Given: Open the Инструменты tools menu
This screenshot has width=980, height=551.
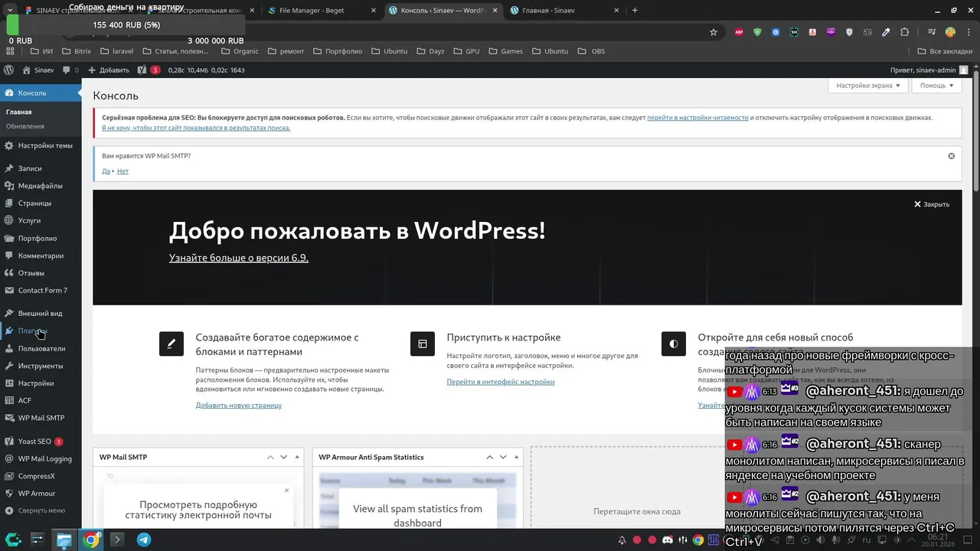Looking at the screenshot, I should pos(41,366).
